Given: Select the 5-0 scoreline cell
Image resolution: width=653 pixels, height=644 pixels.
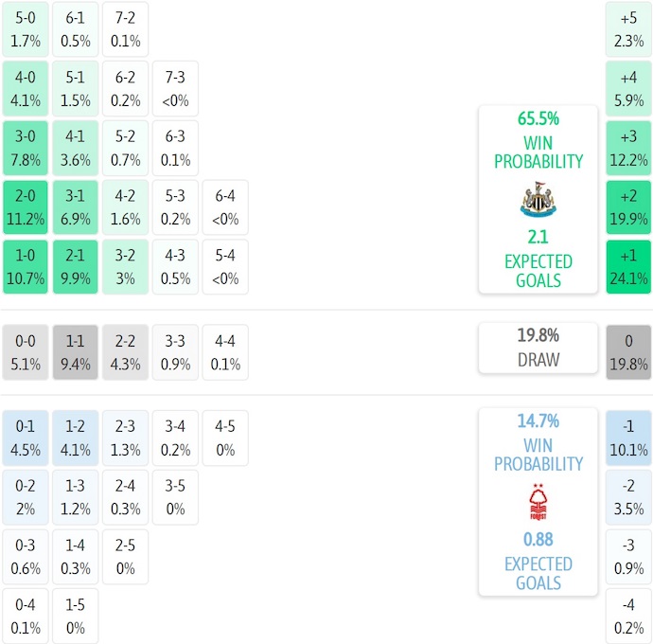Looking at the screenshot, I should [26, 29].
